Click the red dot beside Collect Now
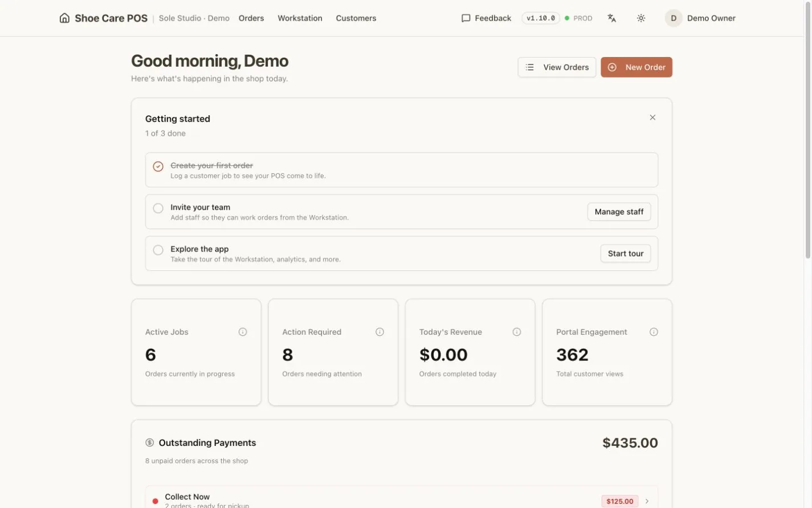 tap(155, 501)
